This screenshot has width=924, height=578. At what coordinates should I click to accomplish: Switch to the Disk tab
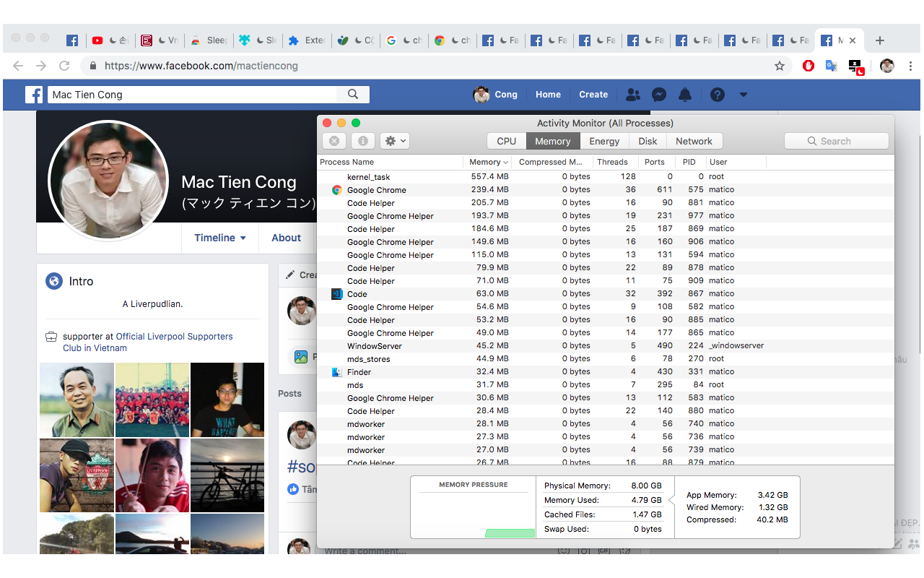point(648,141)
